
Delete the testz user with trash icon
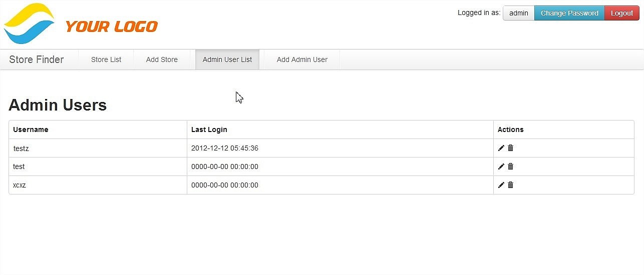coord(511,148)
